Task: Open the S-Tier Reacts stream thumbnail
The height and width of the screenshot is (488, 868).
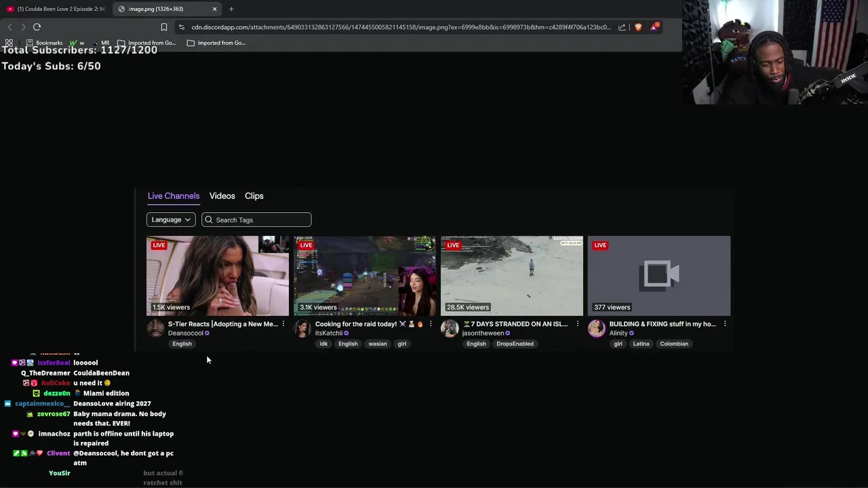Action: coord(218,276)
